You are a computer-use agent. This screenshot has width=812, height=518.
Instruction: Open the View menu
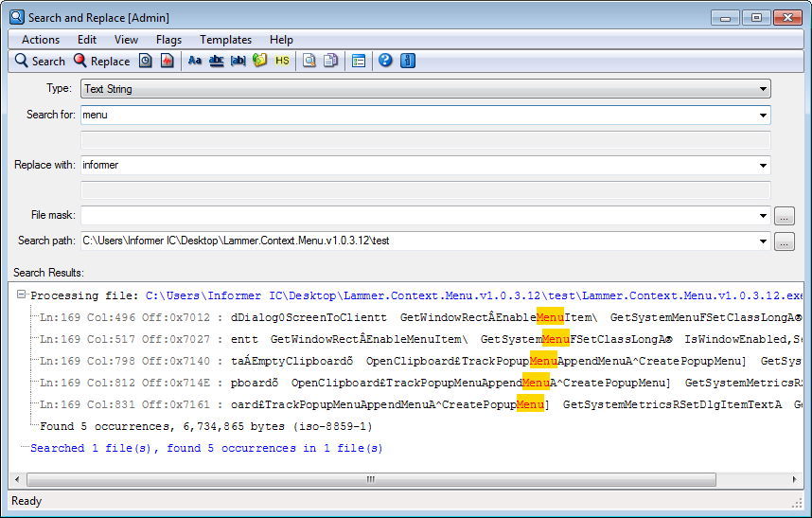click(x=126, y=40)
